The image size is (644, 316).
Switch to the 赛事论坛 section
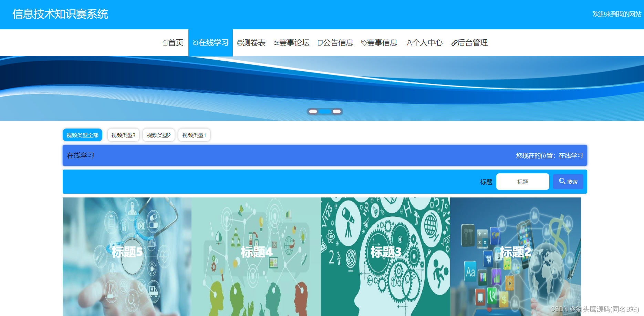click(294, 42)
